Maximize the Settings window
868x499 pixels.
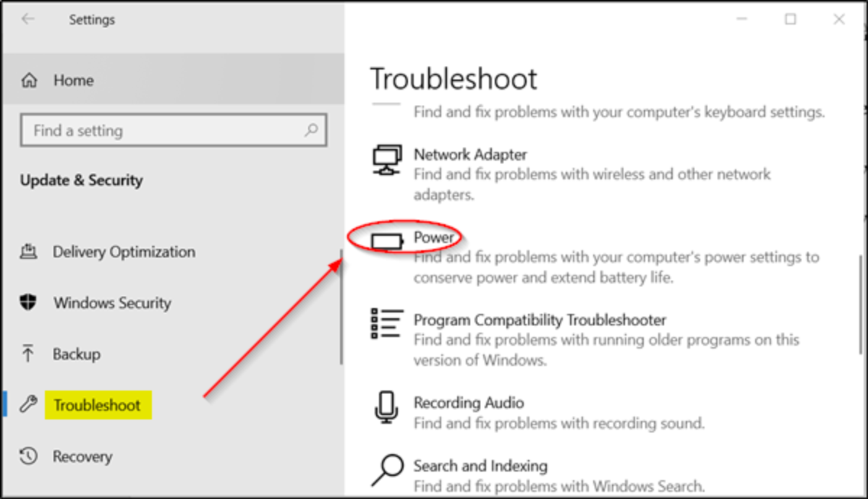coord(791,20)
